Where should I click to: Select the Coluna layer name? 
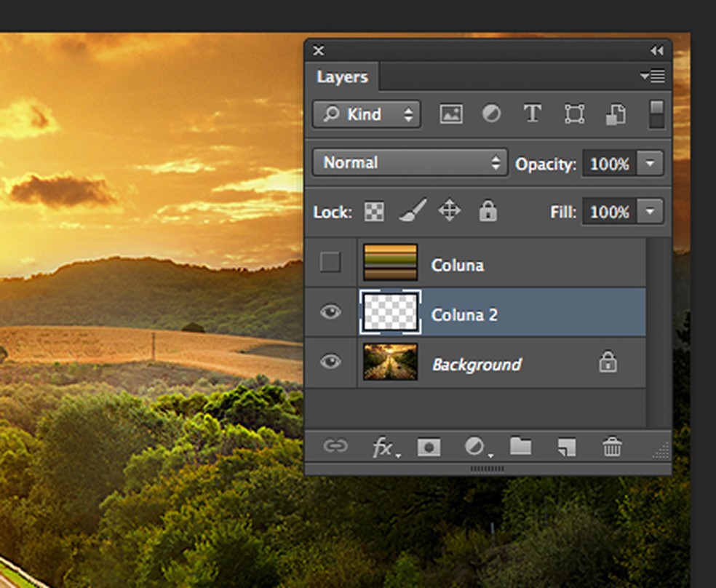(x=458, y=265)
